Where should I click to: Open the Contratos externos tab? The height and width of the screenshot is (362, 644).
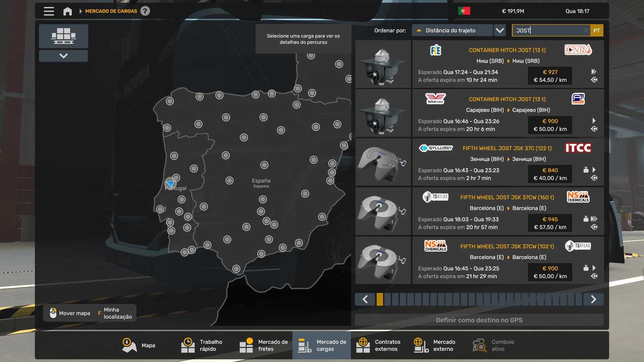tap(378, 345)
